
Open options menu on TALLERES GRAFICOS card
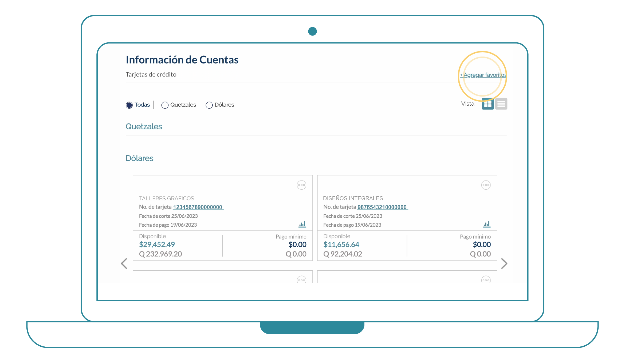coord(301,185)
